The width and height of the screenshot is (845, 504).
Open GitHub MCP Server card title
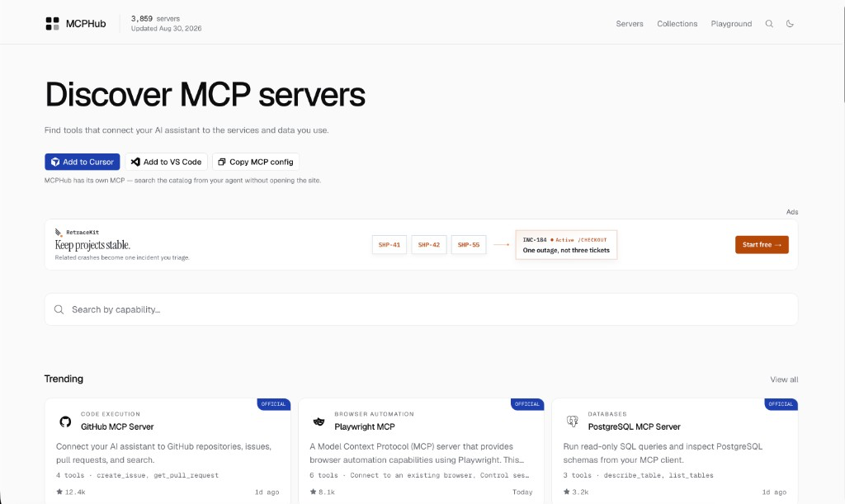pos(117,426)
